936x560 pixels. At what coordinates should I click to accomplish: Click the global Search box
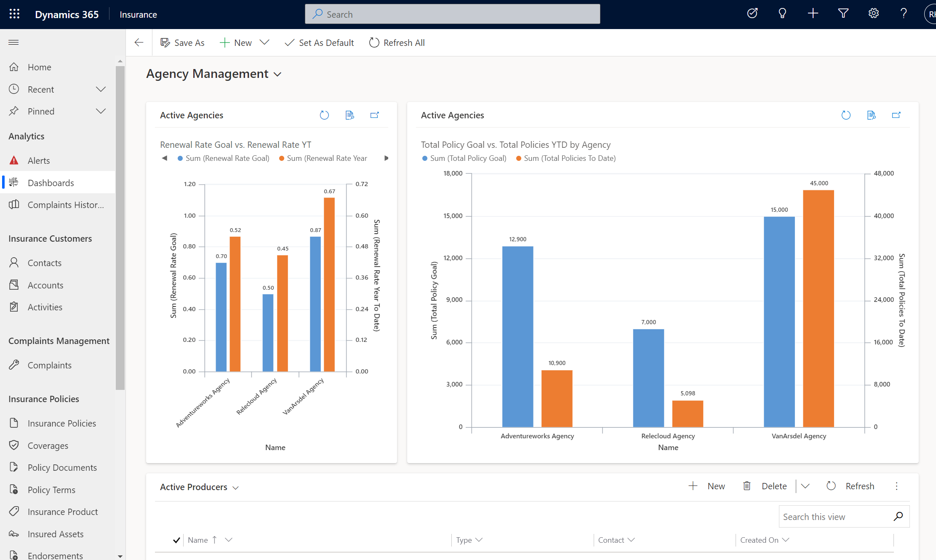point(452,14)
